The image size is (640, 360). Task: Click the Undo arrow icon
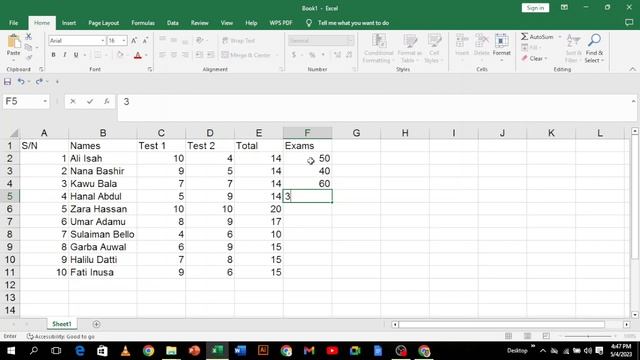coord(21,82)
